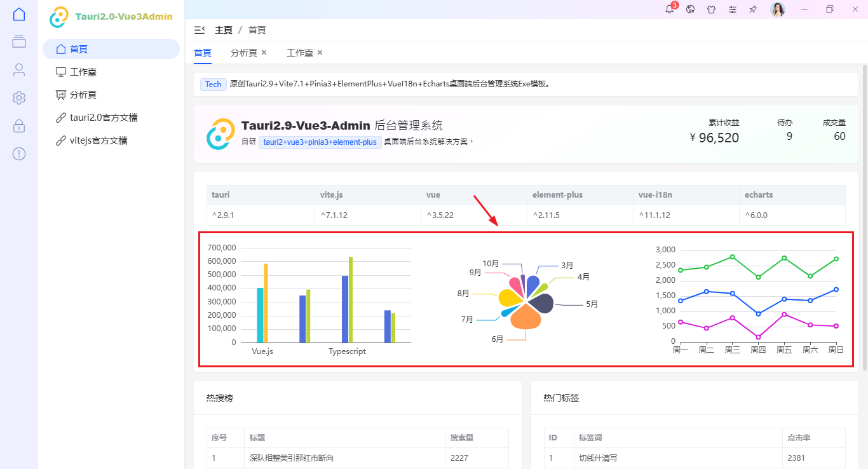Select the user icon in left rail
The height and width of the screenshot is (469, 868).
(19, 69)
